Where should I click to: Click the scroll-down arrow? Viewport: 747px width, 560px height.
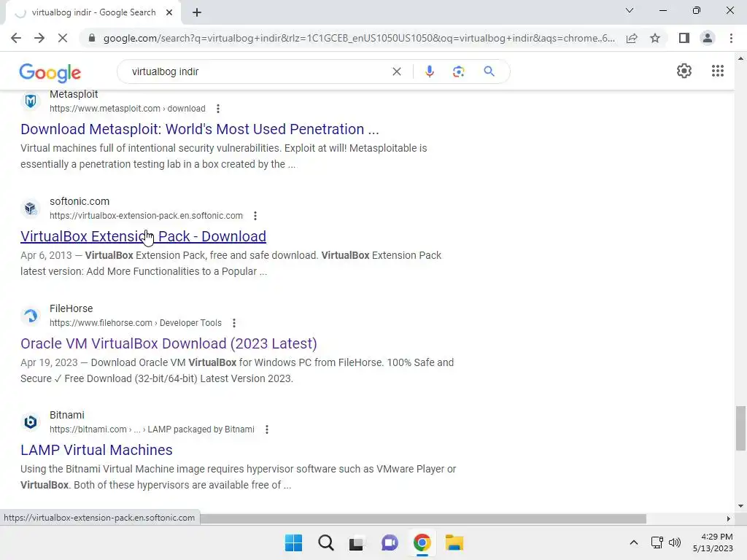(x=740, y=506)
